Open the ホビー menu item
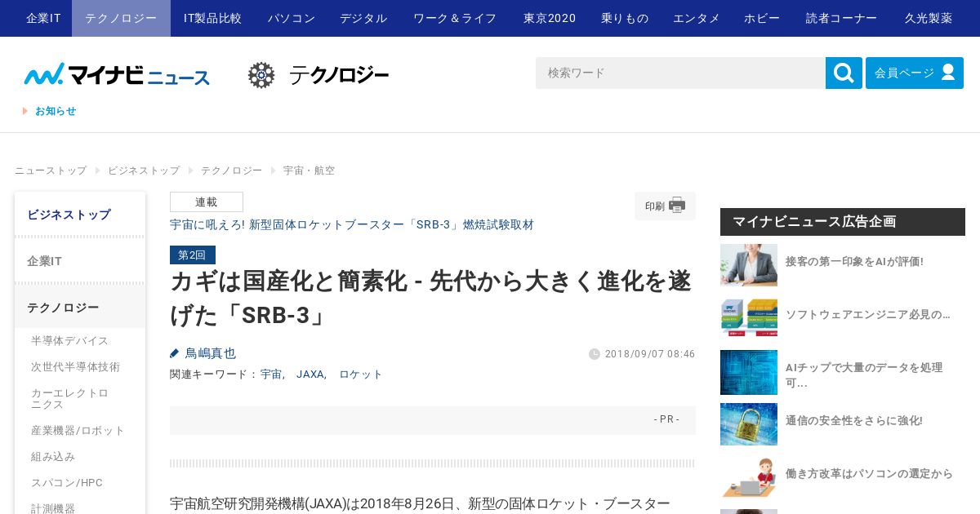 762,18
